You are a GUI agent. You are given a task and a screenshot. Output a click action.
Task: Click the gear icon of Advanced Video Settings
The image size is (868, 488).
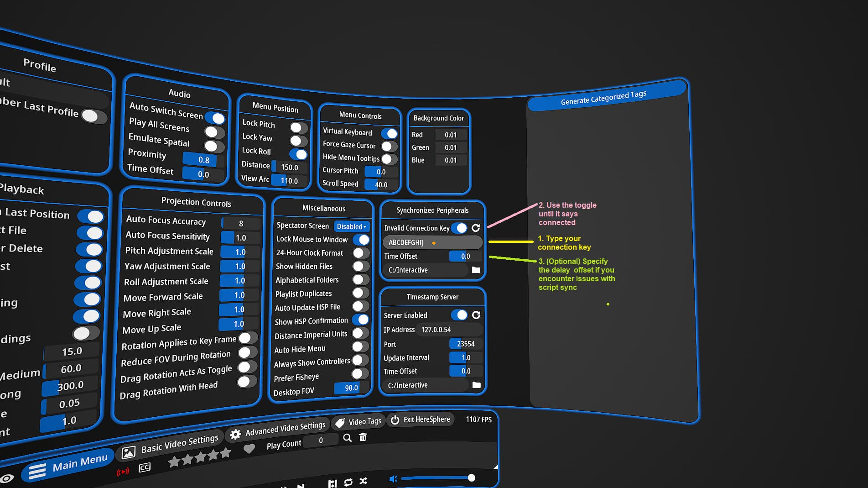pyautogui.click(x=235, y=435)
